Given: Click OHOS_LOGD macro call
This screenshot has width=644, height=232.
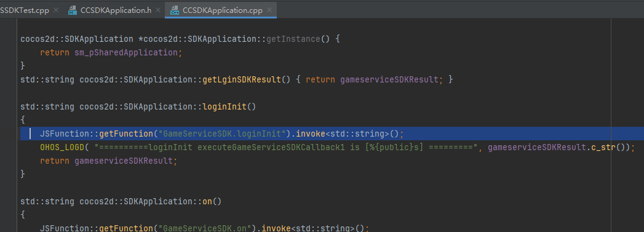Looking at the screenshot, I should [x=62, y=147].
